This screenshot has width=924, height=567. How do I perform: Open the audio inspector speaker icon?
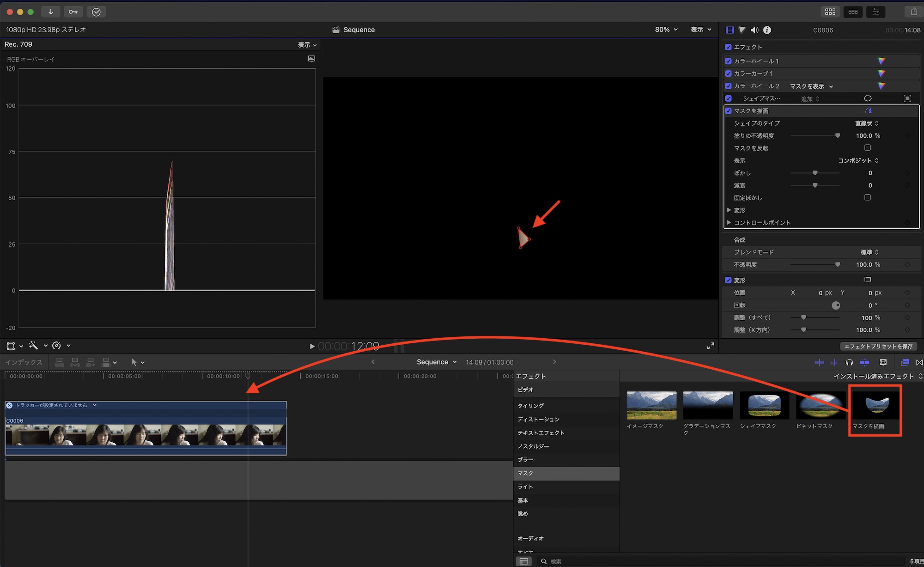[x=754, y=30]
